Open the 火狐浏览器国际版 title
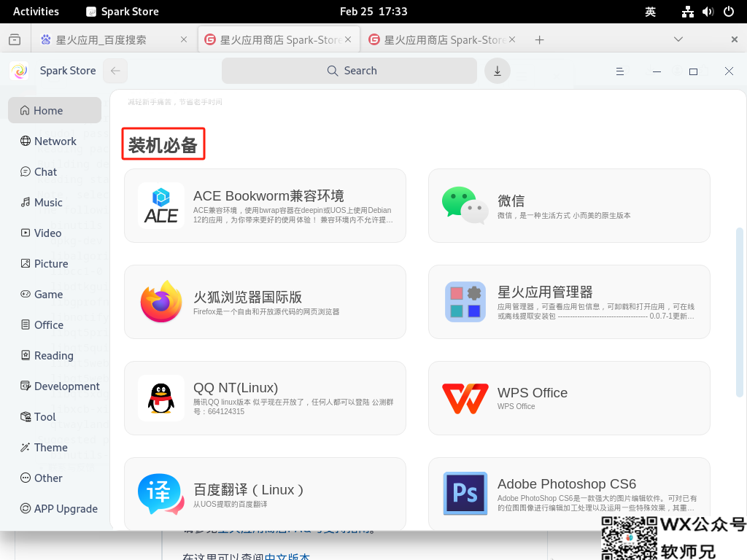This screenshot has width=747, height=560. pos(248,297)
